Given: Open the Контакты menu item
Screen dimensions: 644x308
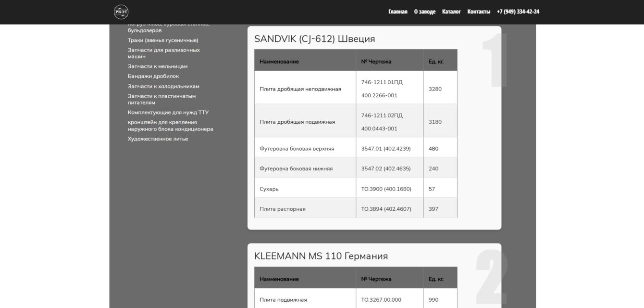Looking at the screenshot, I should [479, 12].
